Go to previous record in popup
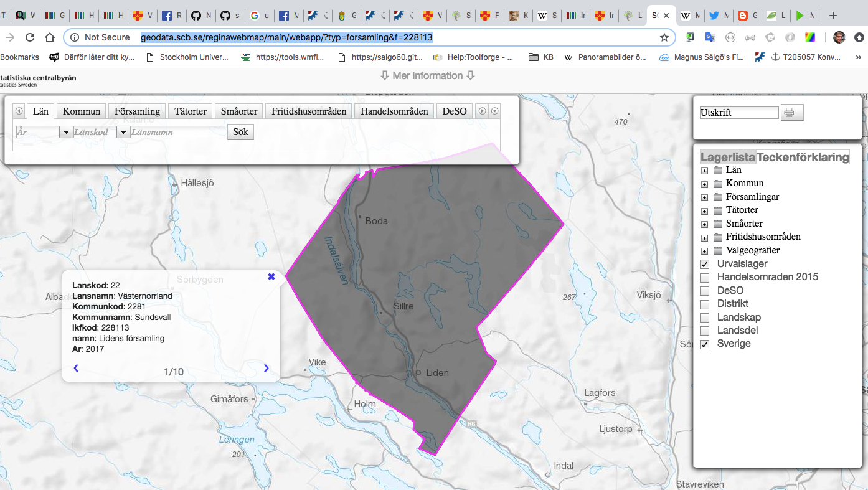The width and height of the screenshot is (868, 490). coord(76,368)
